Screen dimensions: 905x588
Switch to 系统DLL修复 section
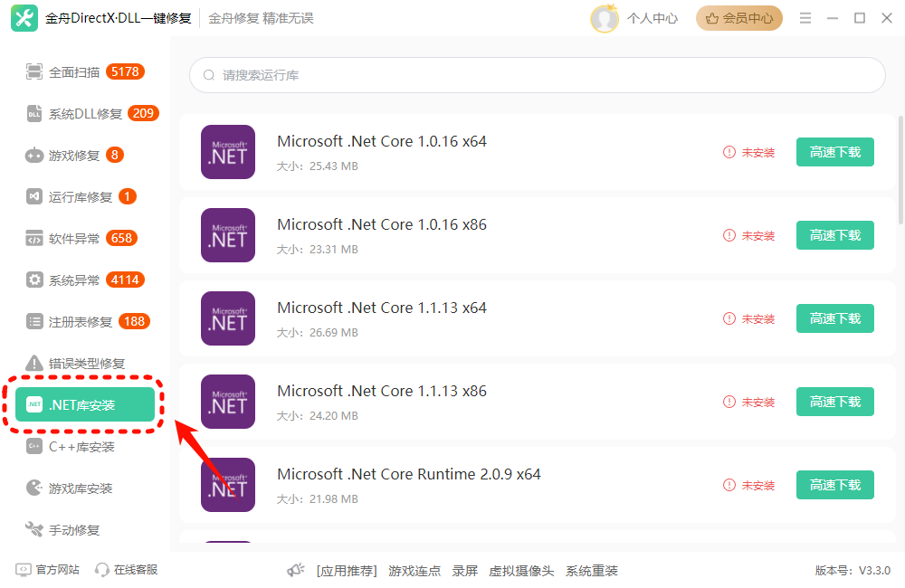[x=85, y=114]
